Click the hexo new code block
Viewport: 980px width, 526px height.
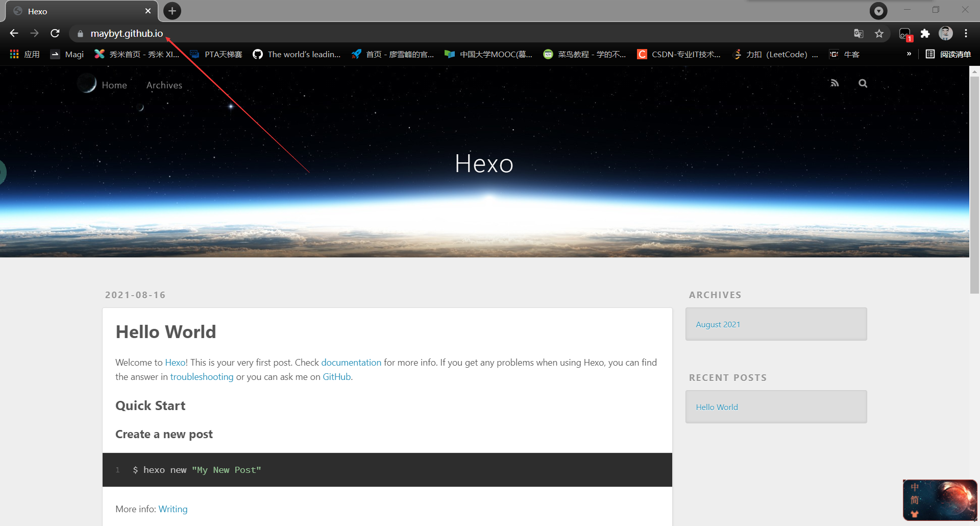[387, 470]
